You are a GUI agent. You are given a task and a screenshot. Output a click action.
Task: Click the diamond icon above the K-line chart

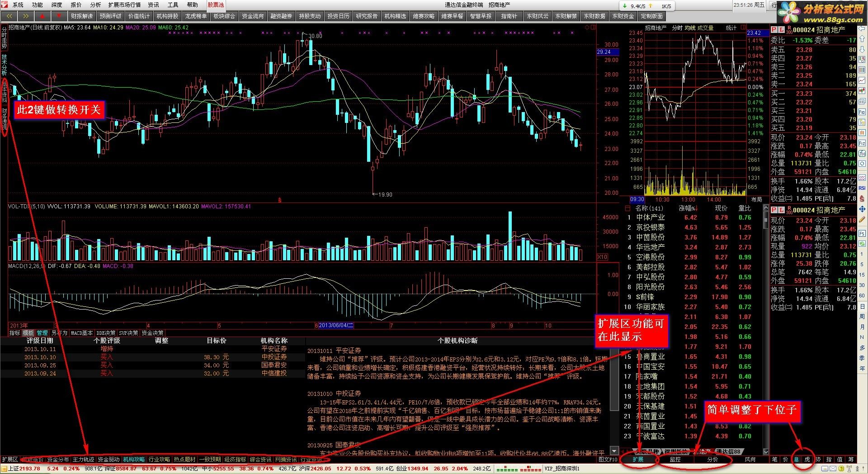point(587,27)
